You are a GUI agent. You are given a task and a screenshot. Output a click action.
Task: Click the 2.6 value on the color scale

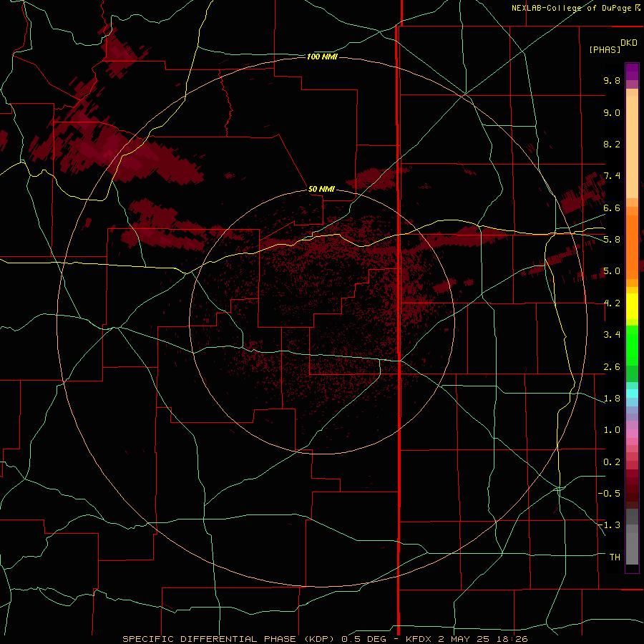tap(612, 367)
